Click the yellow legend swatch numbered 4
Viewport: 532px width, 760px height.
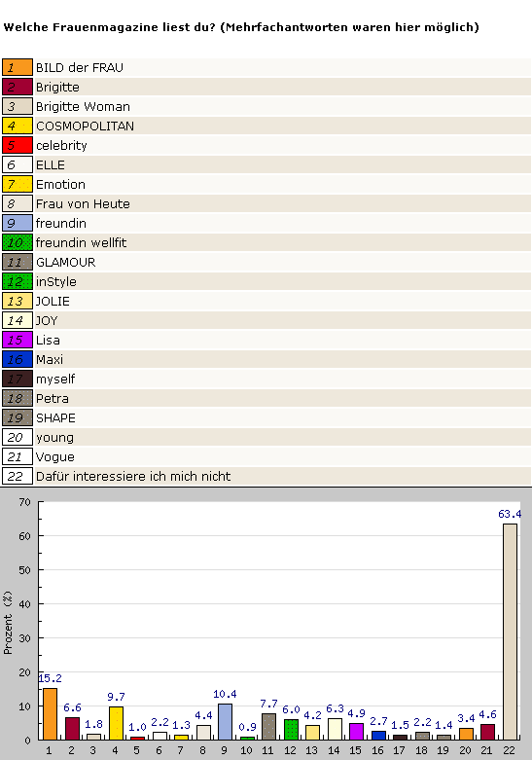[18, 127]
